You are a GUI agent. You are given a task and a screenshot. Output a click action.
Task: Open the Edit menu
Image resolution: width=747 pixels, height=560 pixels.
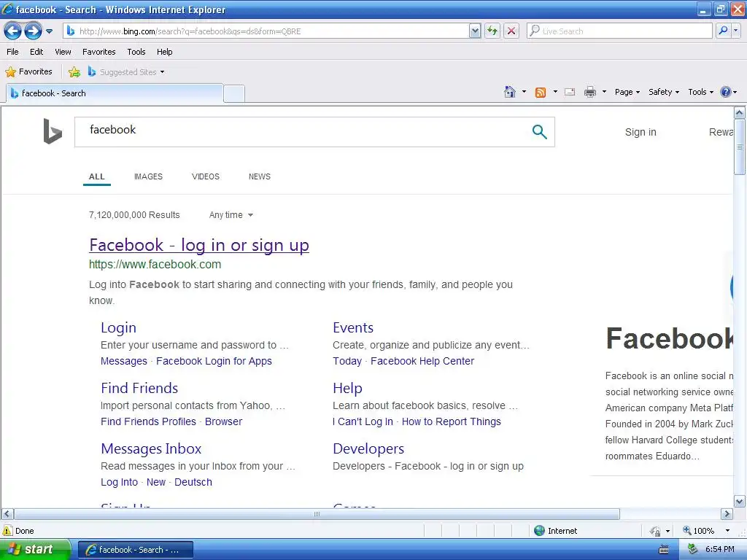[36, 52]
